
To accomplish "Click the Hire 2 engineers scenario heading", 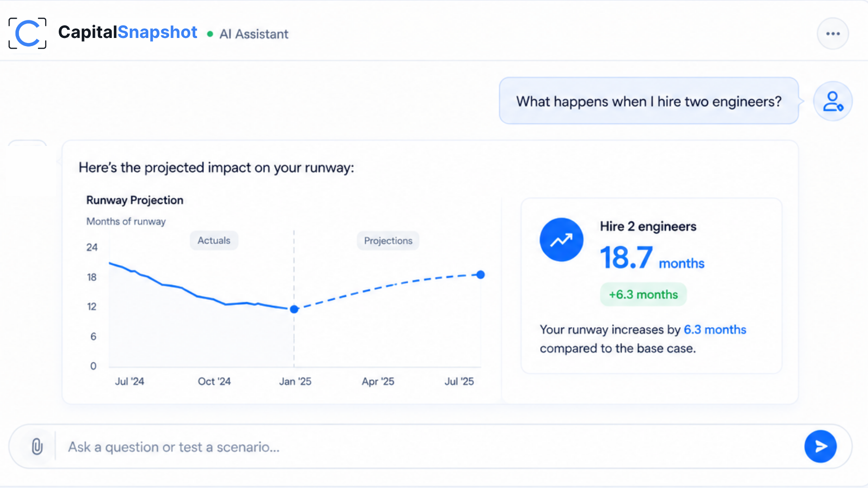I will pyautogui.click(x=648, y=226).
